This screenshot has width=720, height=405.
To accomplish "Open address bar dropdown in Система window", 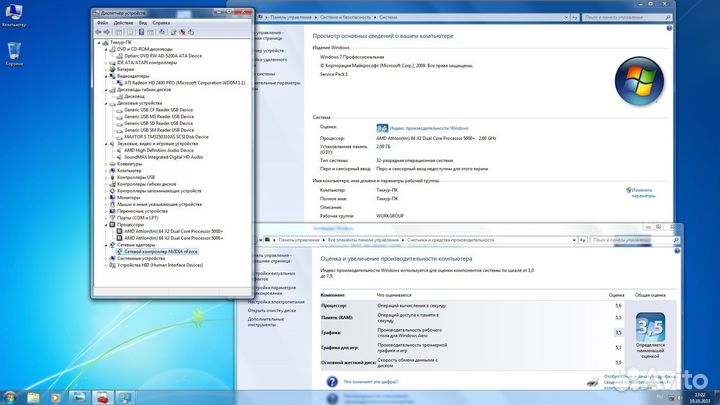I will coord(566,17).
